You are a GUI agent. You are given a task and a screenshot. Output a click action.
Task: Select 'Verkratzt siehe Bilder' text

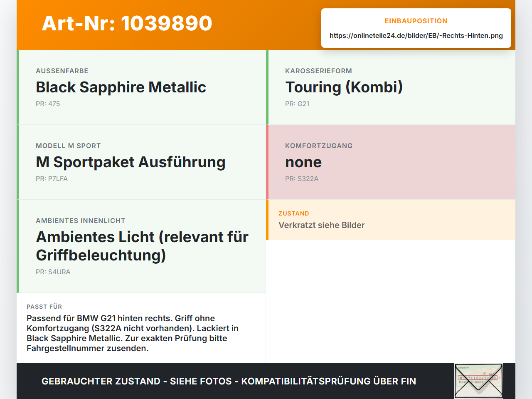(322, 225)
